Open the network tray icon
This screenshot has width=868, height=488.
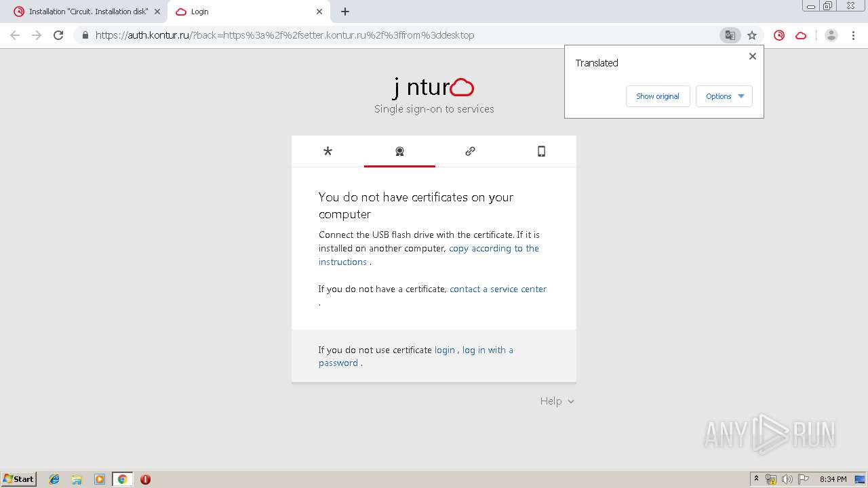click(771, 479)
